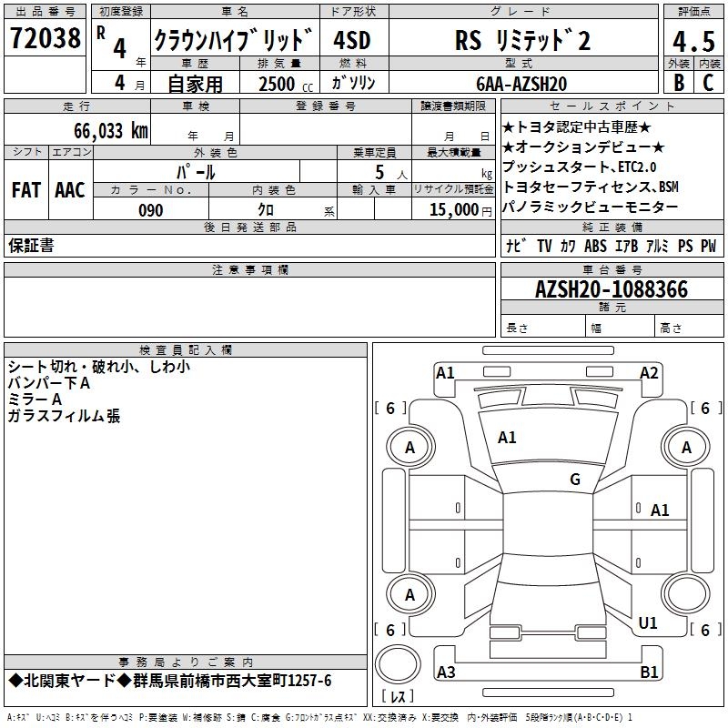The width and height of the screenshot is (728, 728).
Task: Click inspector note ガラスフィルム張
Action: coord(64,416)
